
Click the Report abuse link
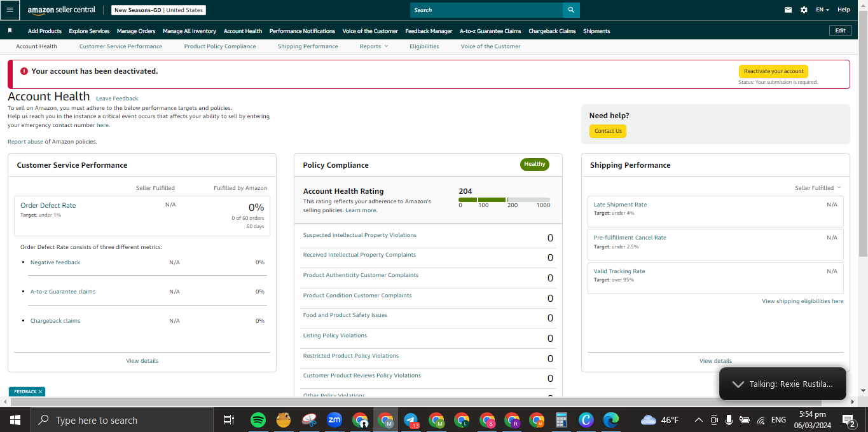(x=25, y=142)
